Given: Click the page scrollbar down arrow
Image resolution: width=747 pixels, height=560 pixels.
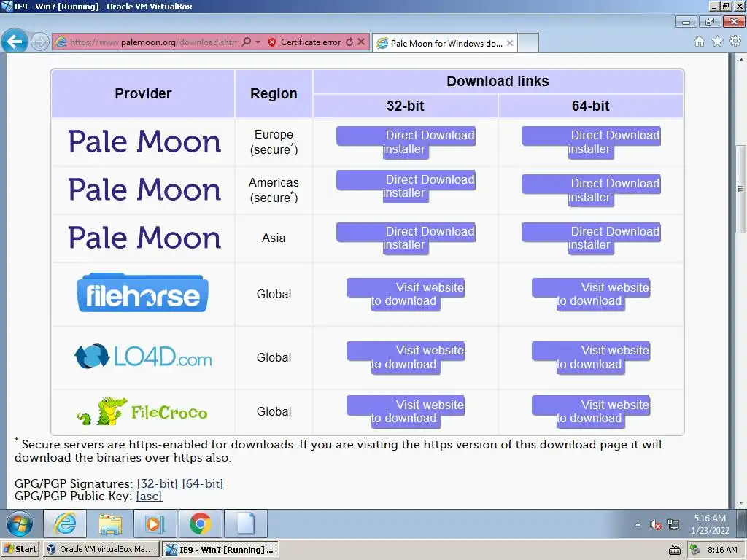Looking at the screenshot, I should point(741,503).
